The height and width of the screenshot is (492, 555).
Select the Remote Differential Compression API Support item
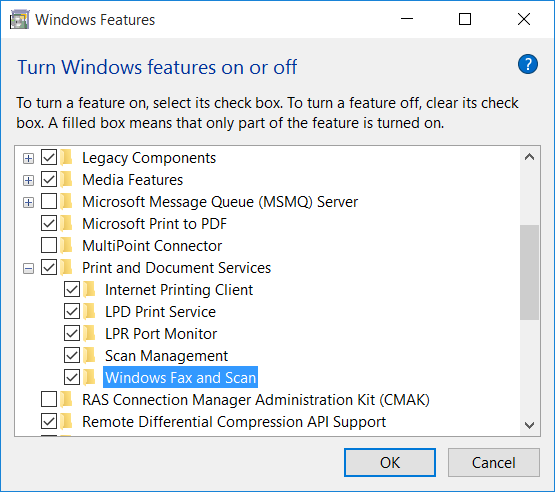coord(234,422)
